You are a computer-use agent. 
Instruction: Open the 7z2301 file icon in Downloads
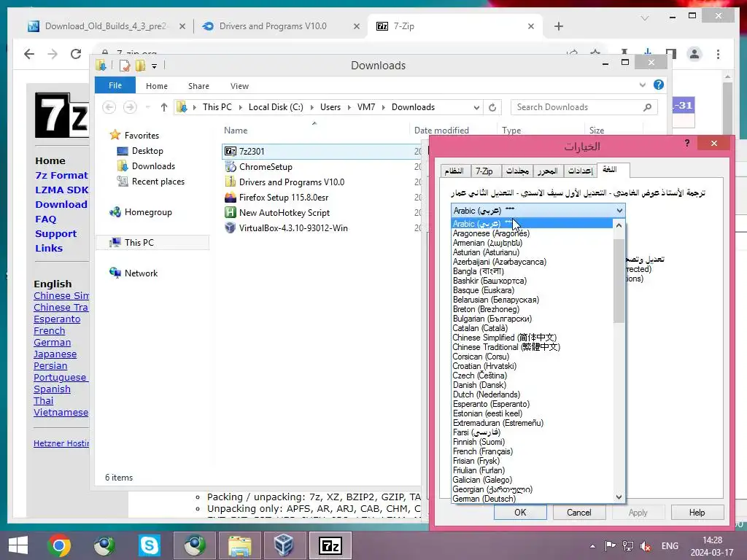pyautogui.click(x=231, y=152)
